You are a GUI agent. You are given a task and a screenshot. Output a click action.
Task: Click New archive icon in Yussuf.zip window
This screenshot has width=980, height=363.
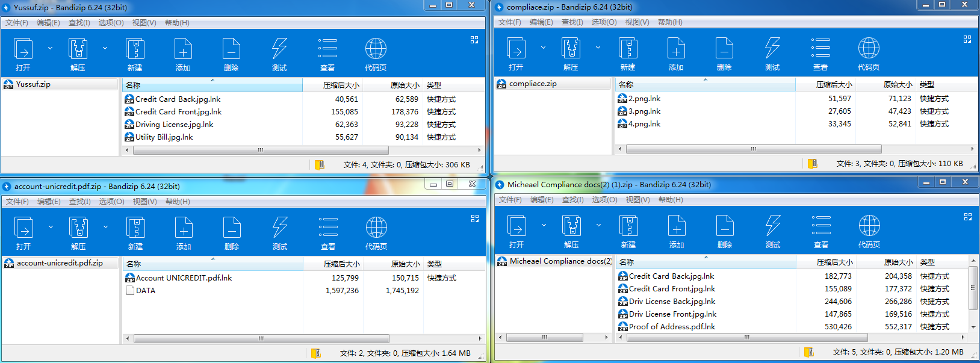point(135,49)
